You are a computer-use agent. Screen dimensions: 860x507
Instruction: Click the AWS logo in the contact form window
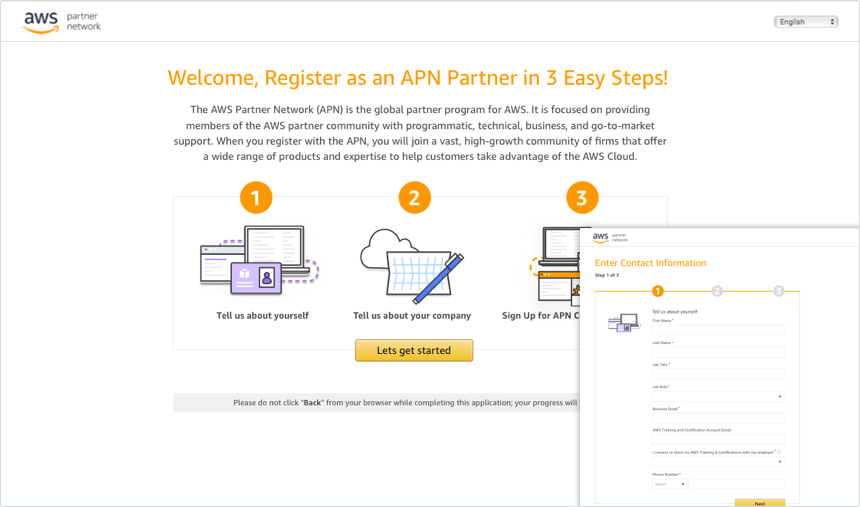[610, 238]
